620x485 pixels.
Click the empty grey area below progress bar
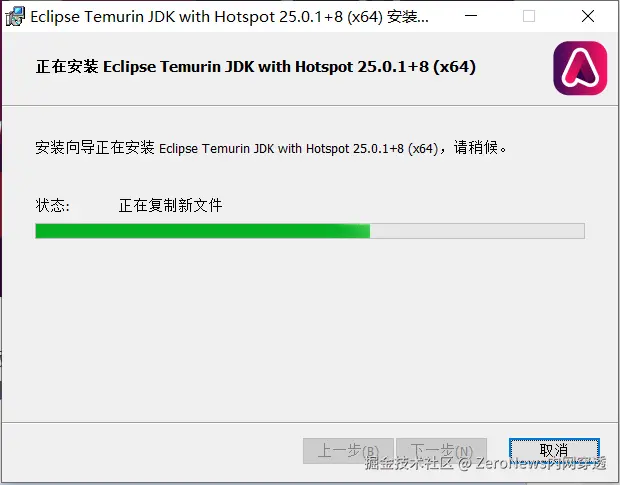coord(310,328)
